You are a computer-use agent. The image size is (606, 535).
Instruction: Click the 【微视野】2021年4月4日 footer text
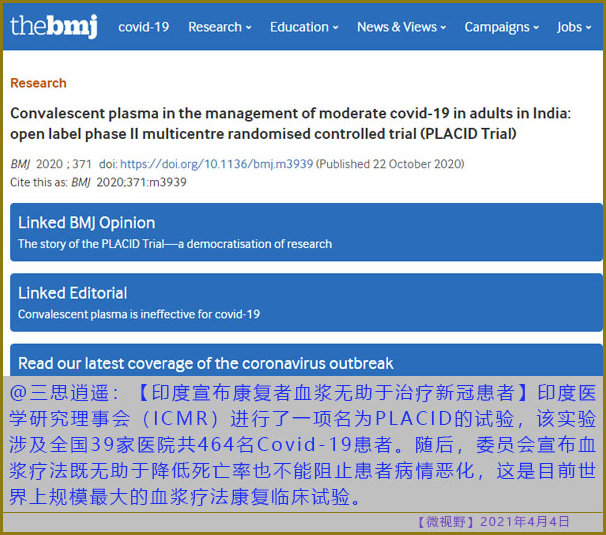pyautogui.click(x=492, y=522)
